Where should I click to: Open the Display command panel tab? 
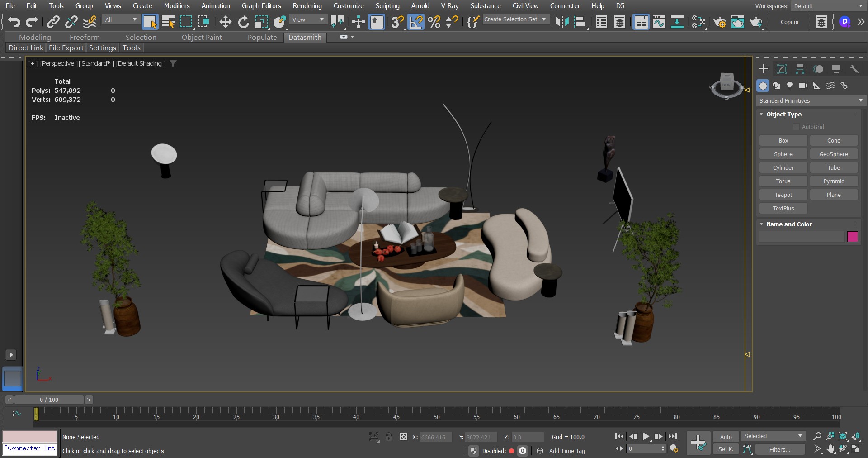point(836,69)
